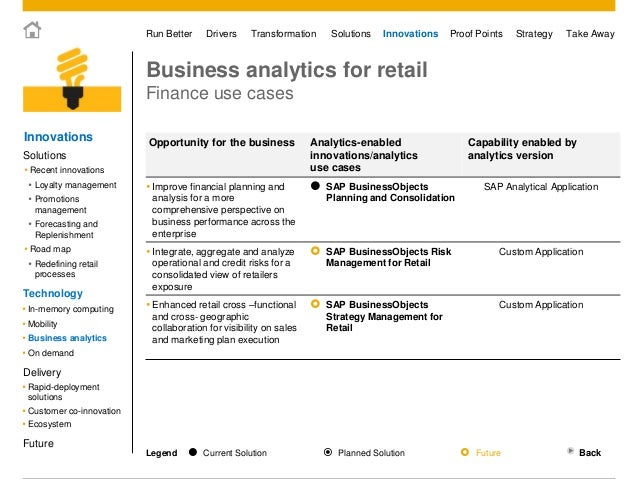Click the Delivery sidebar heading

click(42, 372)
